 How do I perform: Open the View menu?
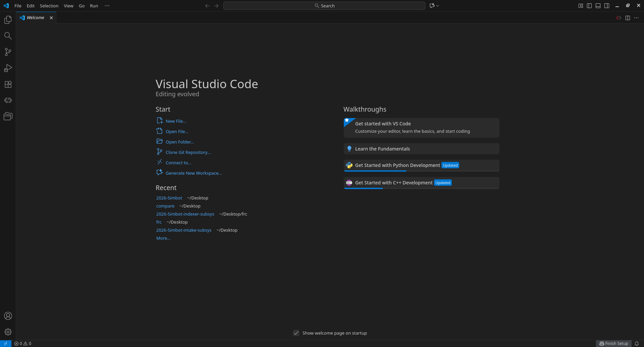(68, 6)
